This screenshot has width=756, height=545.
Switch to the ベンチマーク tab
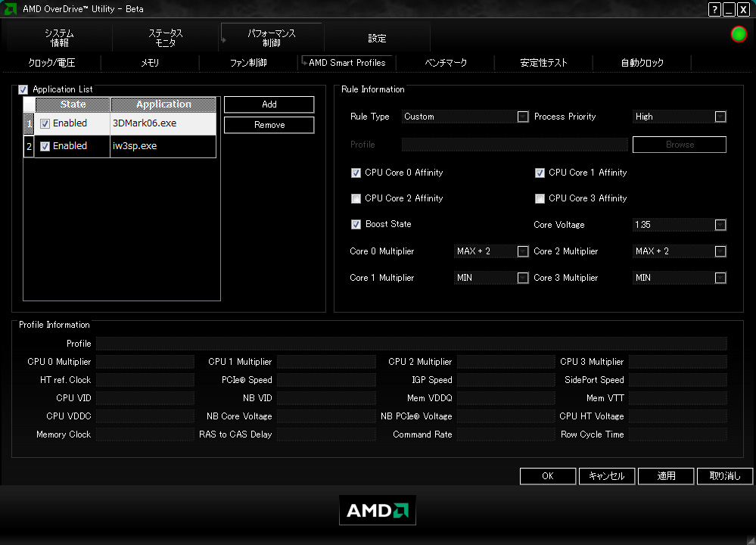click(446, 63)
